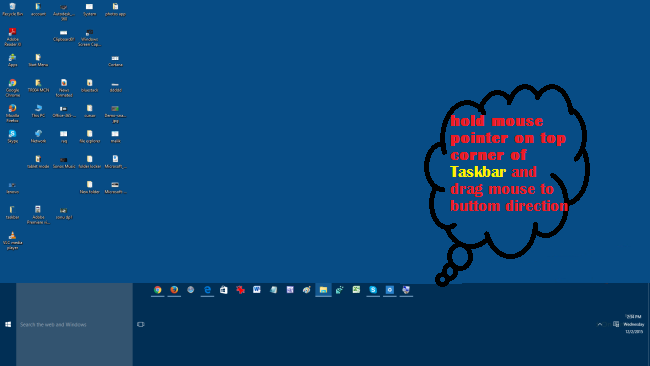Viewport: 650px width, 366px height.
Task: Open Microsoft Edge from the taskbar
Action: click(207, 290)
